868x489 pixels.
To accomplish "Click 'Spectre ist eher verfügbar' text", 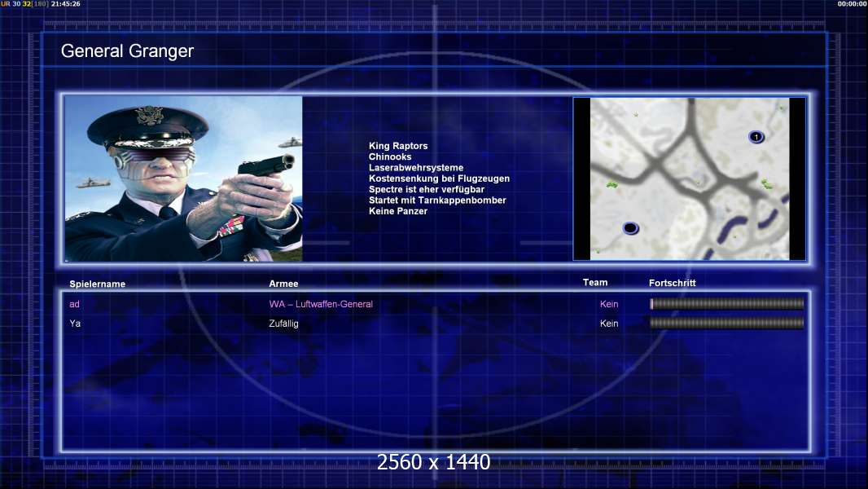I will pos(426,189).
